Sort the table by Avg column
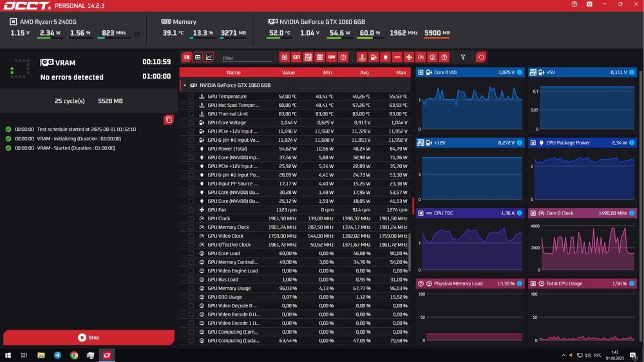This screenshot has height=362, width=644. tap(365, 73)
